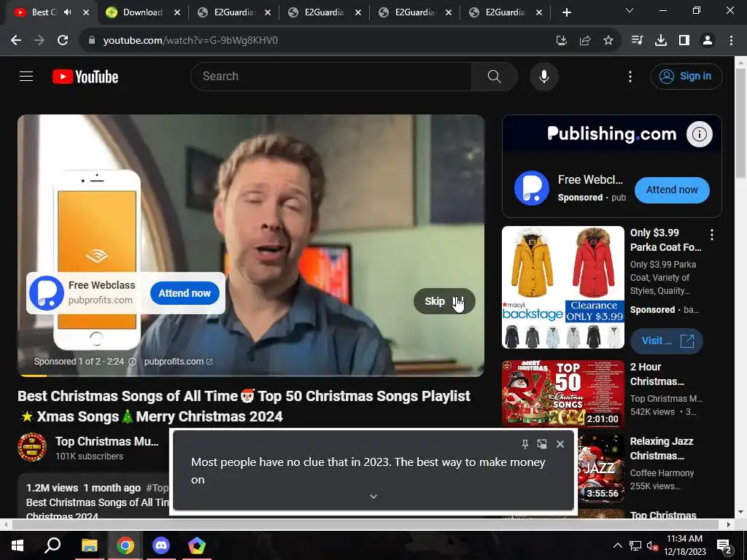Open the tab search dropdown
This screenshot has height=560, width=747.
coord(630,10)
